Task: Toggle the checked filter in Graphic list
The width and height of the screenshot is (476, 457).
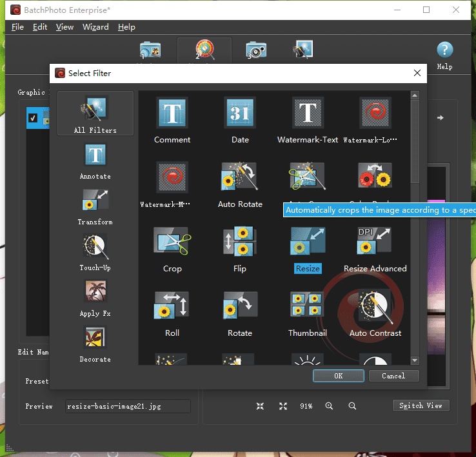Action: pos(33,118)
